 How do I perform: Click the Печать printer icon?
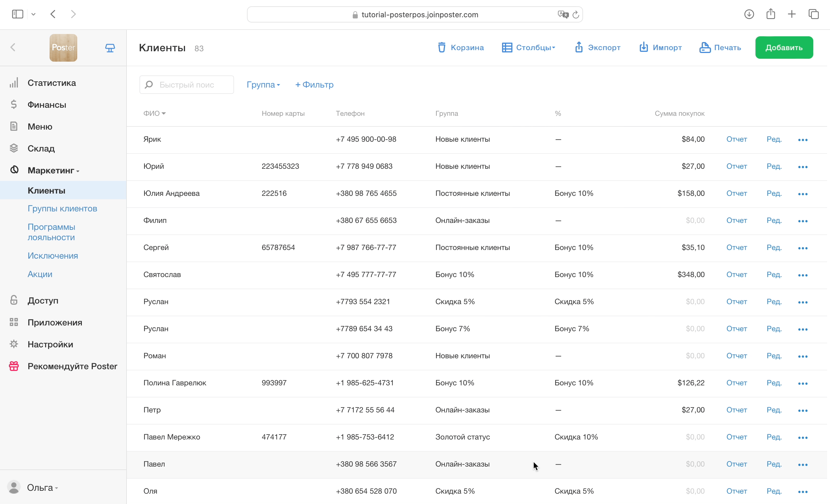click(x=704, y=48)
